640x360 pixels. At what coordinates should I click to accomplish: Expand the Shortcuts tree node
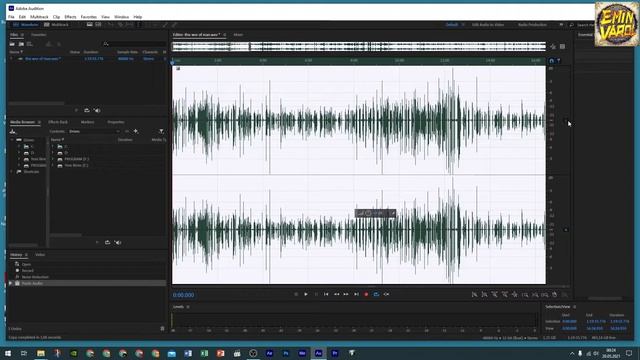coord(12,172)
